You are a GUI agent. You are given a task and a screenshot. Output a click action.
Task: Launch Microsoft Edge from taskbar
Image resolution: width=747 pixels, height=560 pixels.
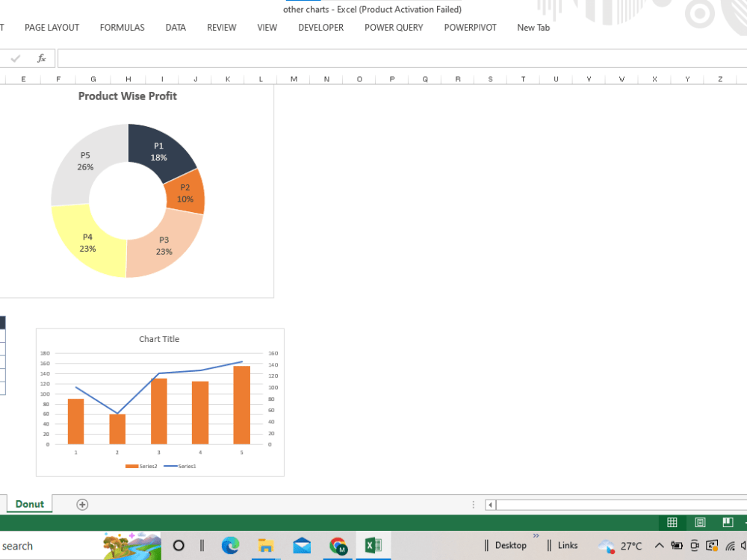click(x=230, y=546)
